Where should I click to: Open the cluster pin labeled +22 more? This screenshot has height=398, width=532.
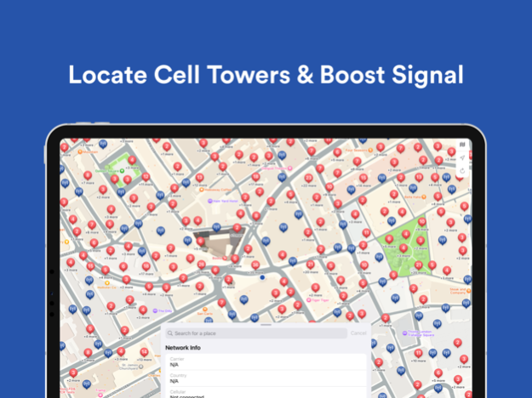pyautogui.click(x=308, y=178)
